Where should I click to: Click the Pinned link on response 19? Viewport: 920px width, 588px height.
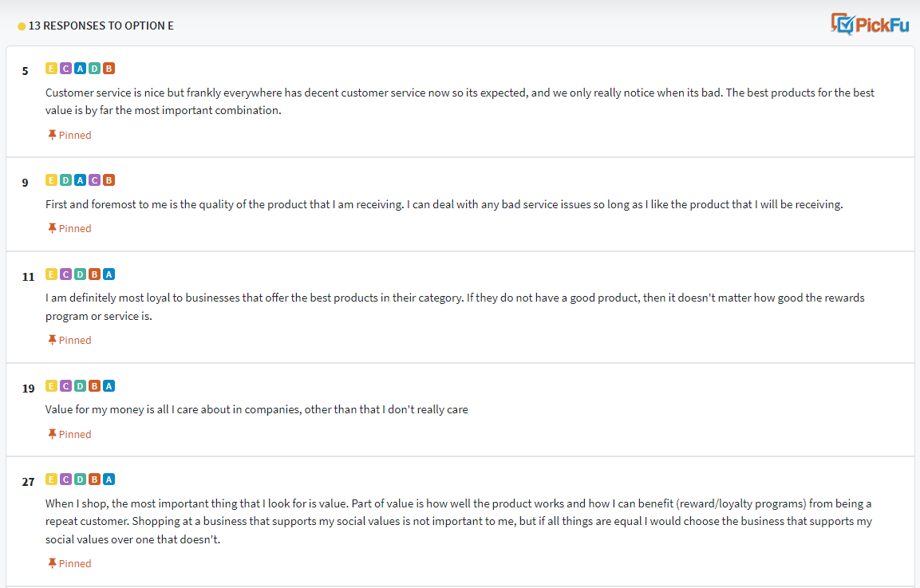click(x=75, y=434)
